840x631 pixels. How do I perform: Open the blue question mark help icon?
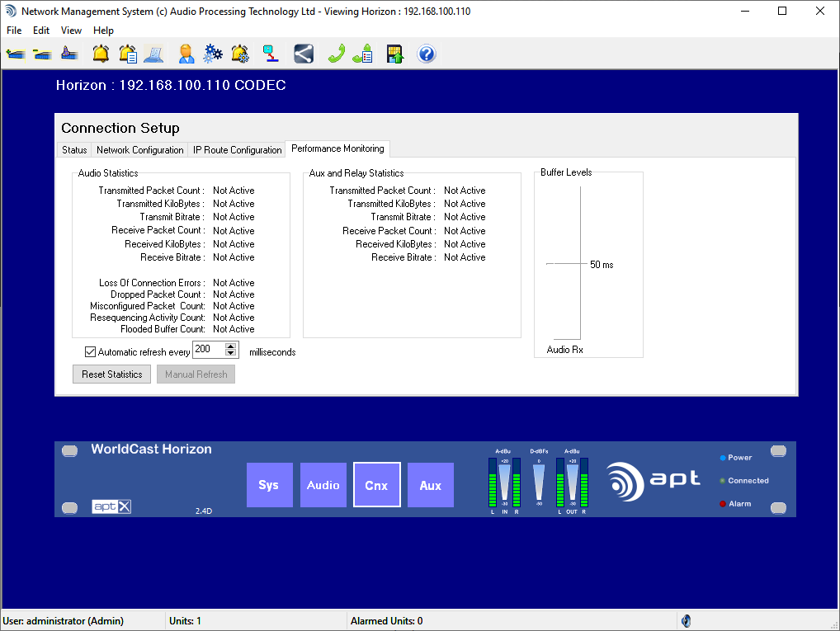(x=427, y=54)
